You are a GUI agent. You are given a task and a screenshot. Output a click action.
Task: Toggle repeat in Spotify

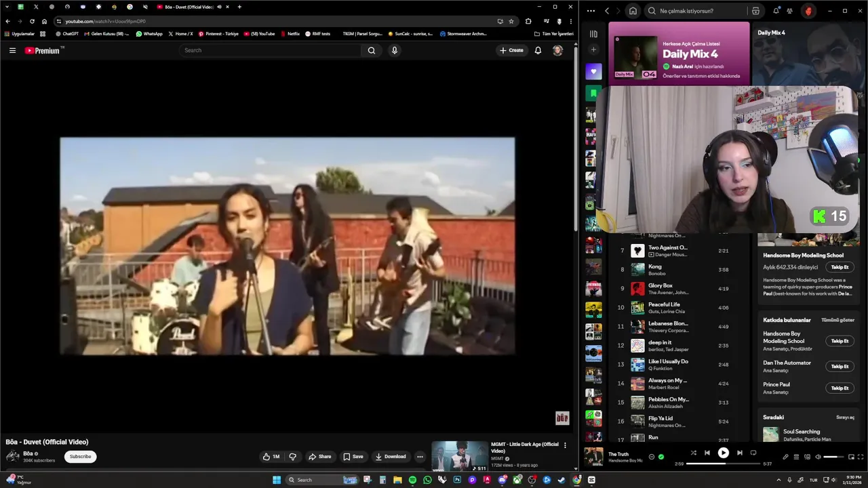[x=753, y=453]
